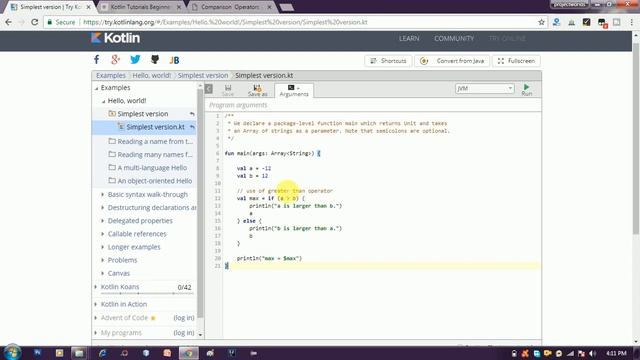640x360 pixels.
Task: Open the Twitter bird icon
Action: point(135,60)
